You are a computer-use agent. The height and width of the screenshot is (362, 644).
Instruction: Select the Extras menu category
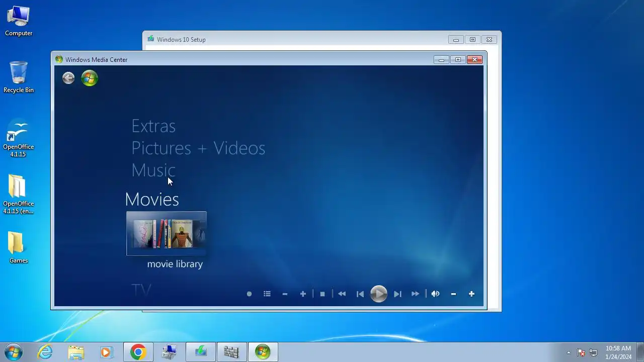[x=153, y=126]
